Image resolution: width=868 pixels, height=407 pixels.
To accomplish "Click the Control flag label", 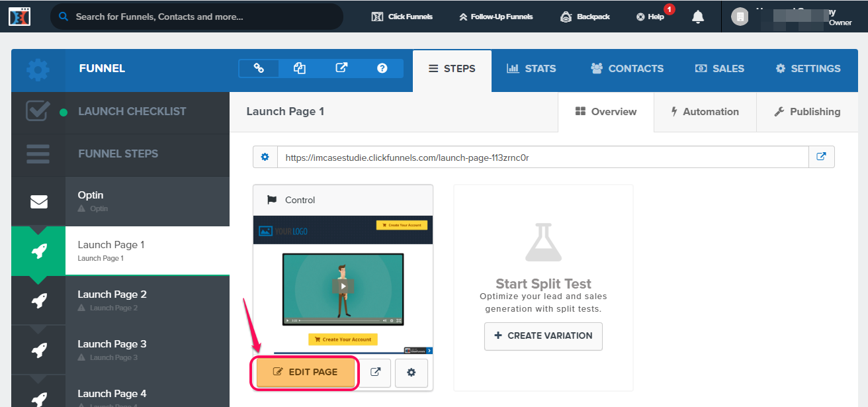I will [291, 200].
